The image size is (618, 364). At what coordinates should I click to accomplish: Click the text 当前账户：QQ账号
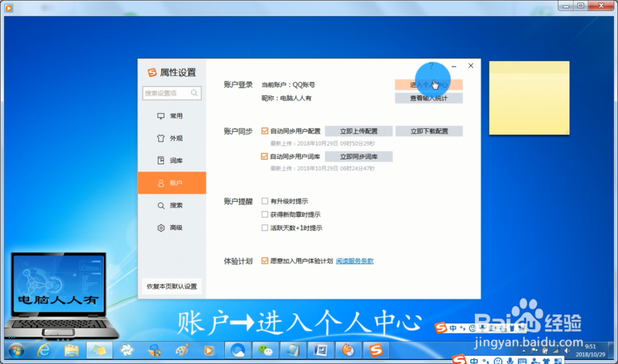tap(288, 85)
